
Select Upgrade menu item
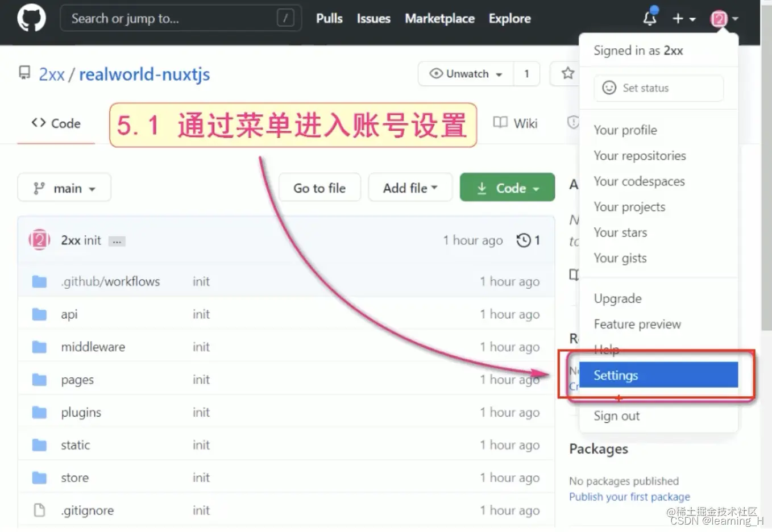pos(617,298)
